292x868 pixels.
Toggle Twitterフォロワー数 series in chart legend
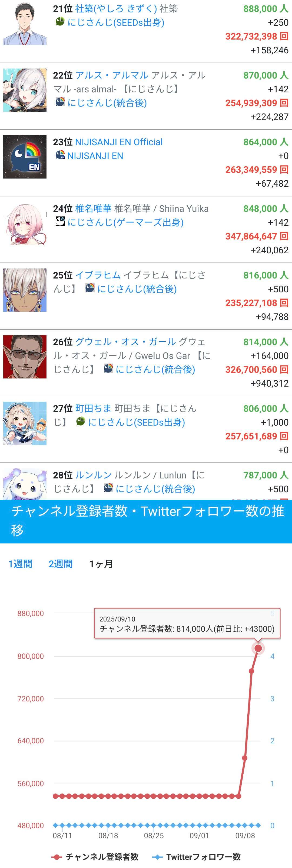tap(197, 857)
